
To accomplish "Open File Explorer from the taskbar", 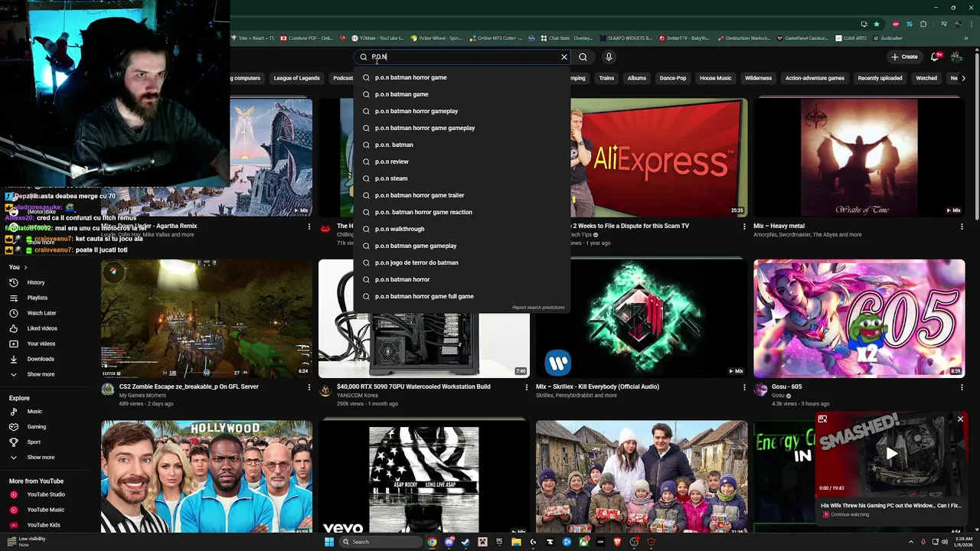I will [516, 542].
